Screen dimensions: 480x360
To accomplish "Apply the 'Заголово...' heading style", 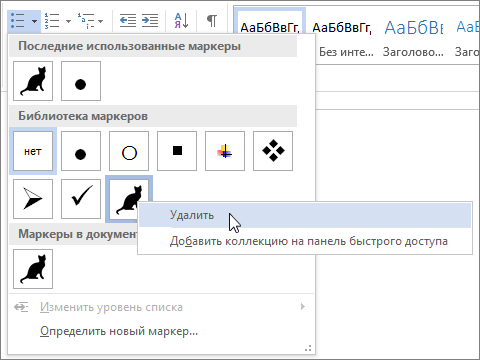I will [x=413, y=37].
